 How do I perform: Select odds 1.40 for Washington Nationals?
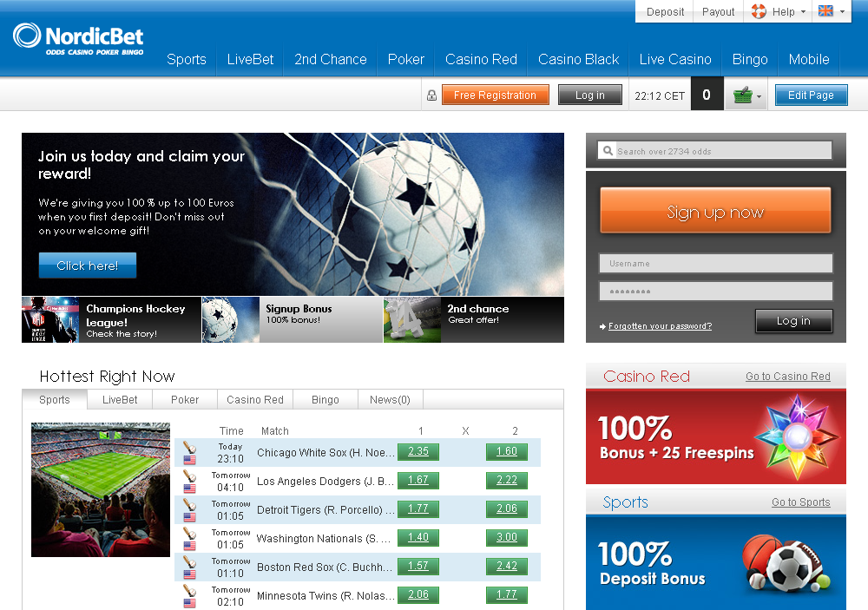coord(418,537)
